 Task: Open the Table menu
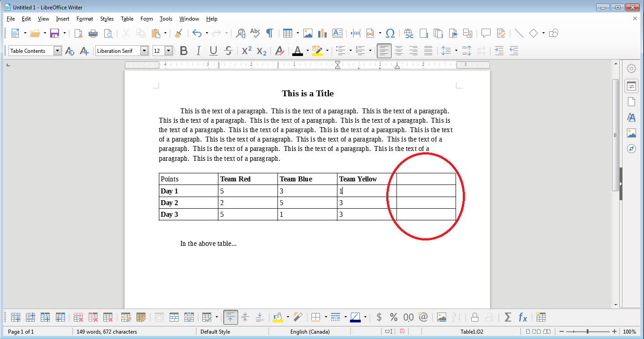[127, 18]
